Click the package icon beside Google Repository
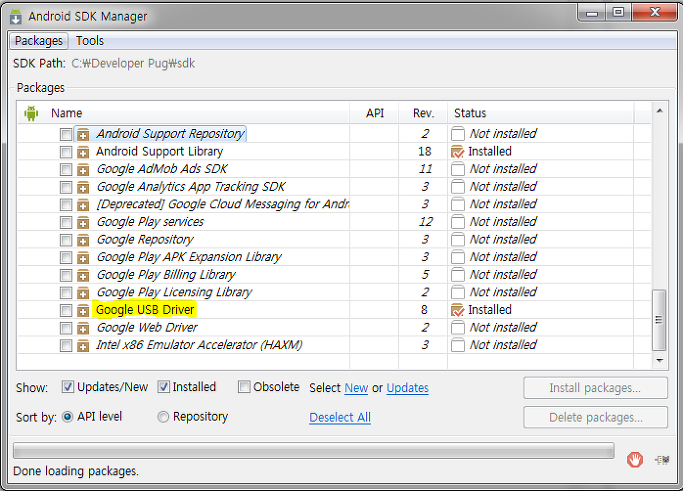 (x=83, y=240)
